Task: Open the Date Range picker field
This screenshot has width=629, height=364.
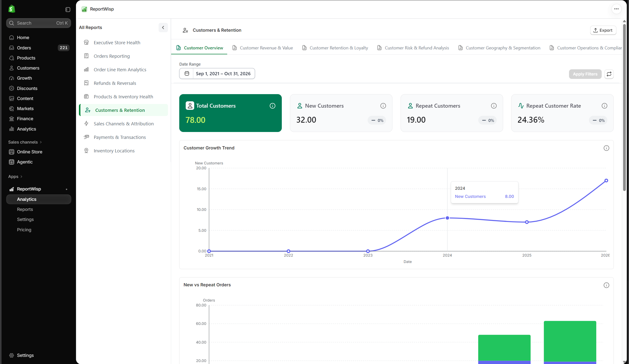Action: pyautogui.click(x=217, y=73)
